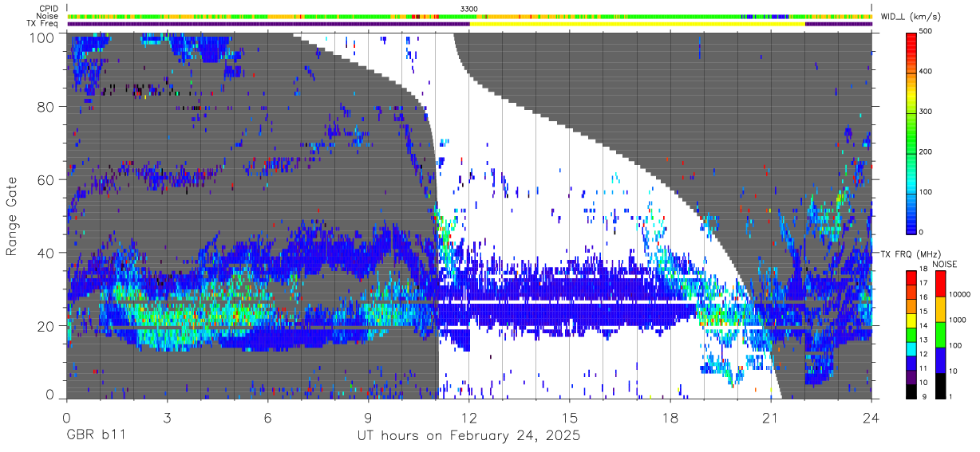Screen dimensions: 980x452
Task: Click the GBR b11 label
Action: (x=95, y=436)
